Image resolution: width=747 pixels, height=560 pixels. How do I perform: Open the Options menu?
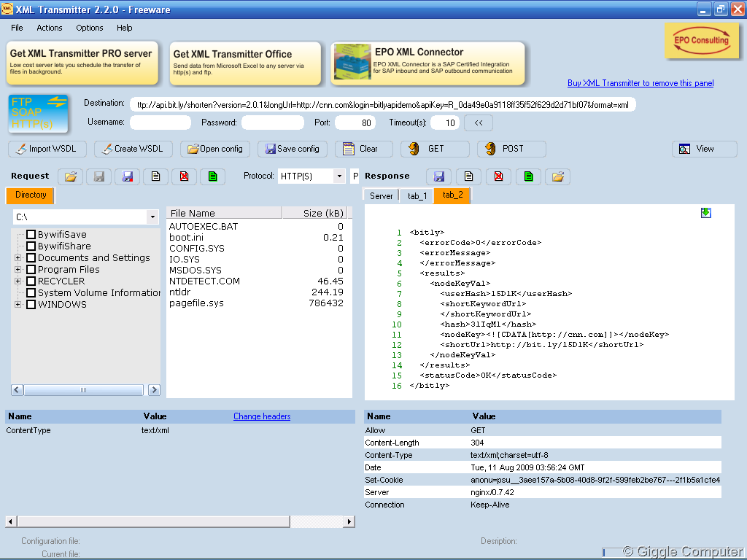coord(90,28)
